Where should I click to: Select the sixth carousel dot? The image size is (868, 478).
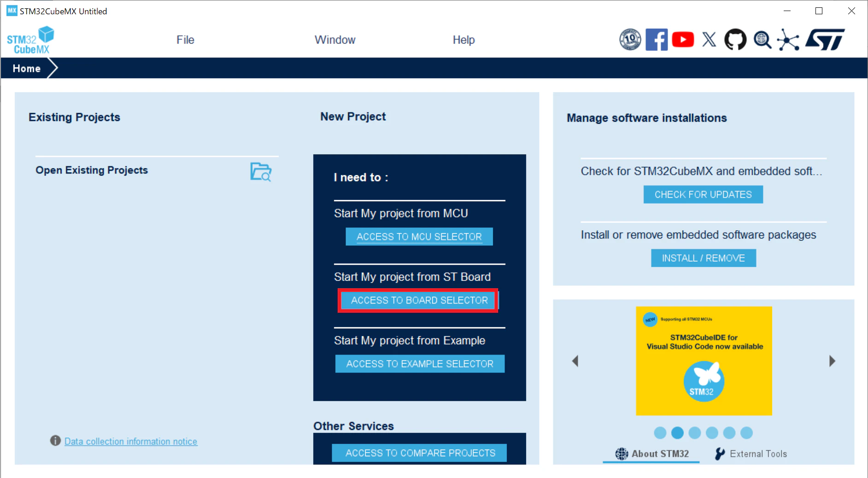coord(746,433)
